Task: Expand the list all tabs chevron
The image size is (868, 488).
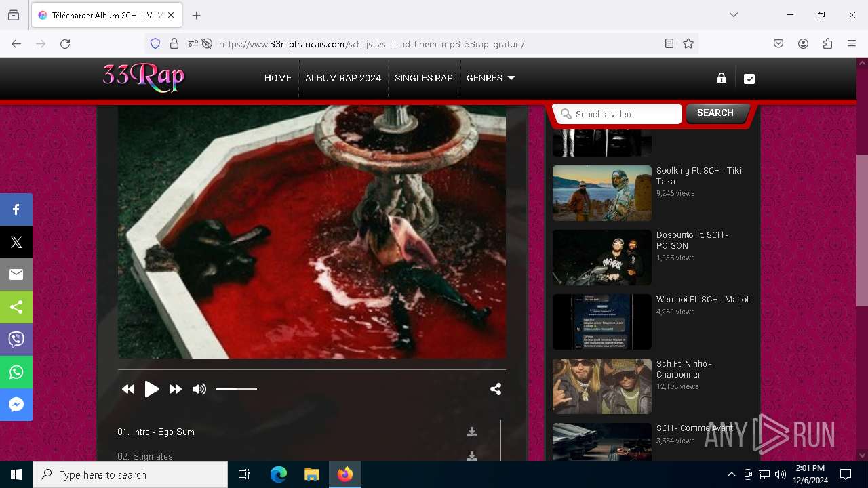Action: click(734, 15)
